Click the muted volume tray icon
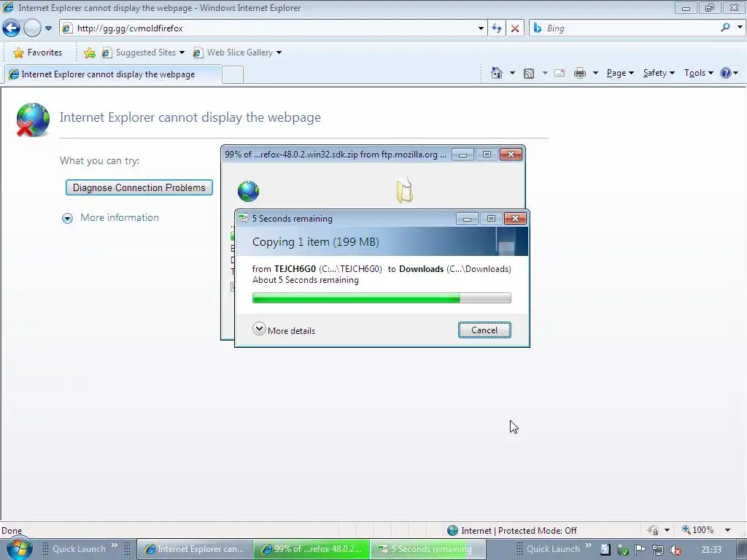 (x=675, y=550)
